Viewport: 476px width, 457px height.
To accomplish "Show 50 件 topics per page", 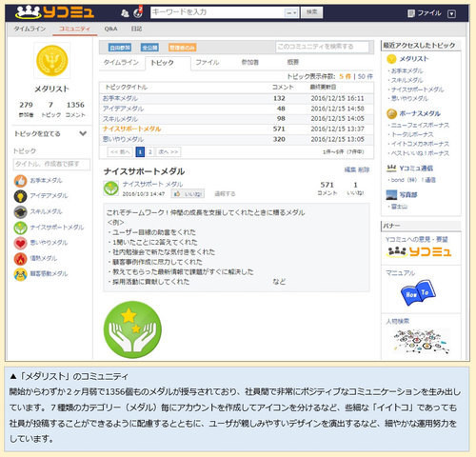I will tap(366, 77).
